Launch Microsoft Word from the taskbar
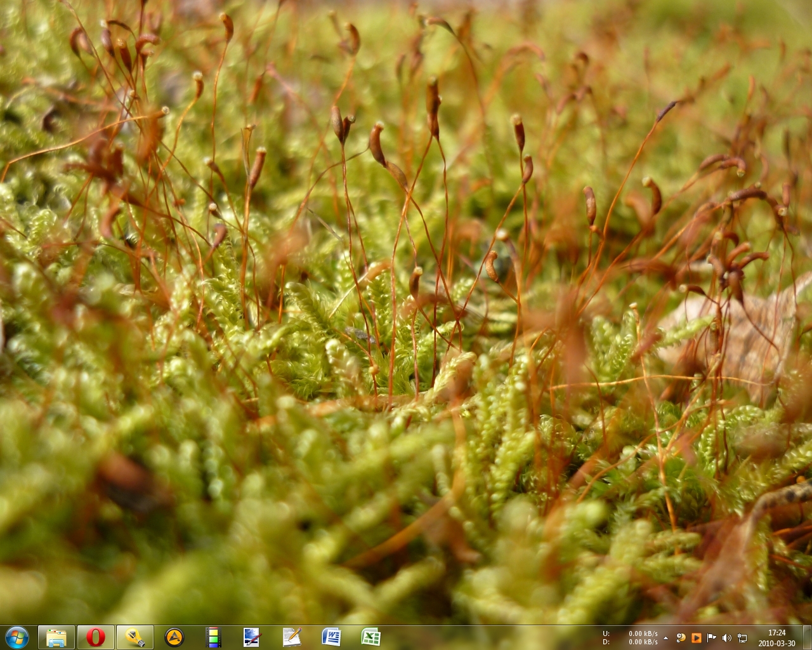Screen dimensions: 812x650 331,637
